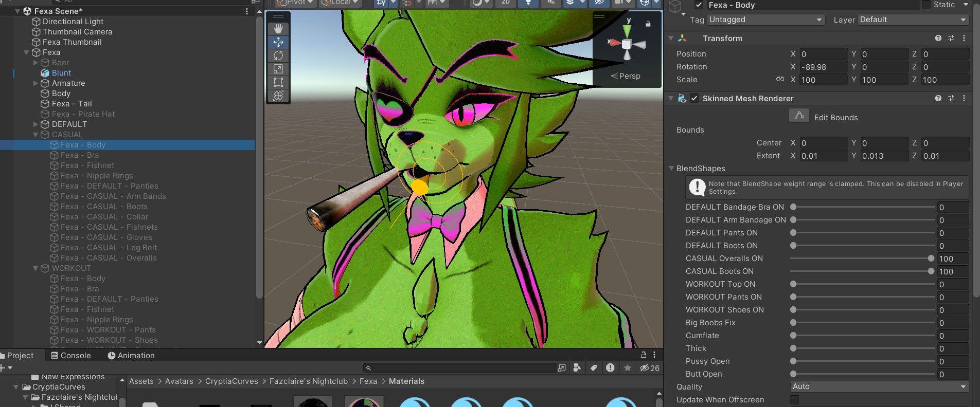
Task: Select the Project tab
Action: (18, 356)
